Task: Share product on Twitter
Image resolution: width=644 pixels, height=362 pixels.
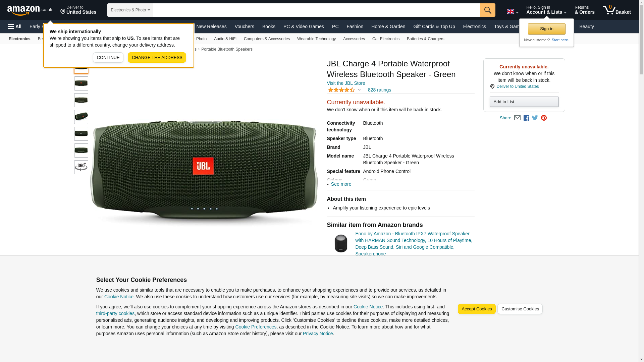Action: point(535,118)
